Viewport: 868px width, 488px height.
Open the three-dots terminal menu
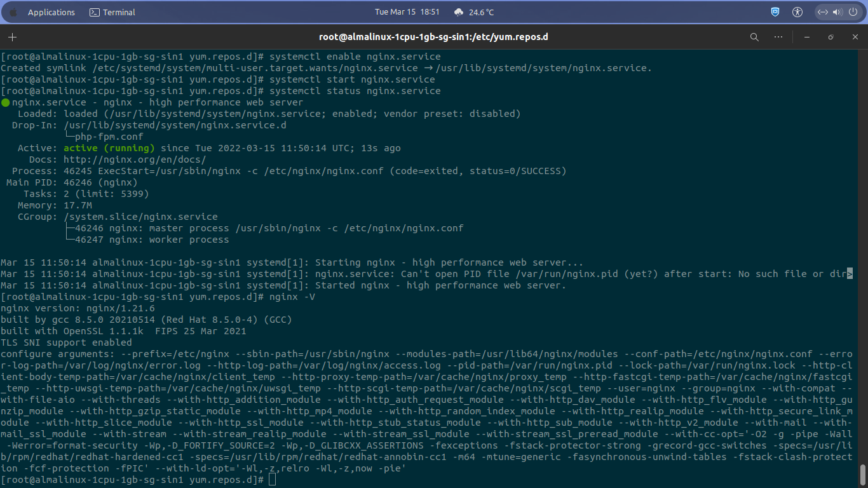coord(778,37)
